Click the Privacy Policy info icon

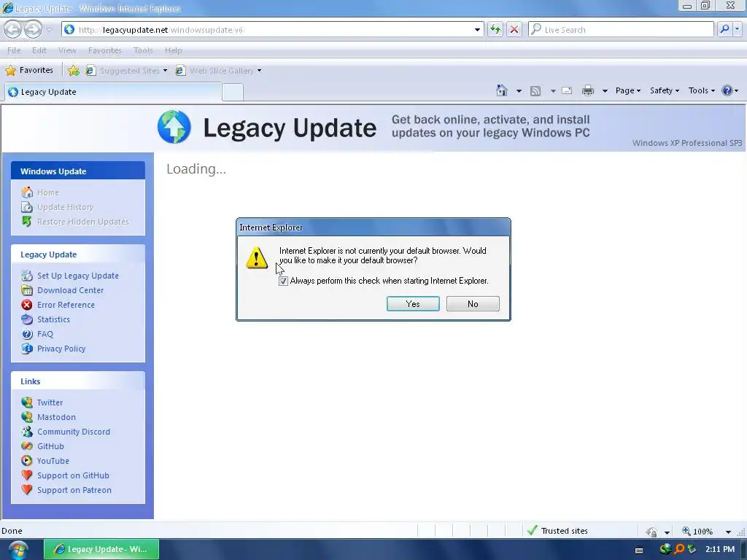[27, 349]
